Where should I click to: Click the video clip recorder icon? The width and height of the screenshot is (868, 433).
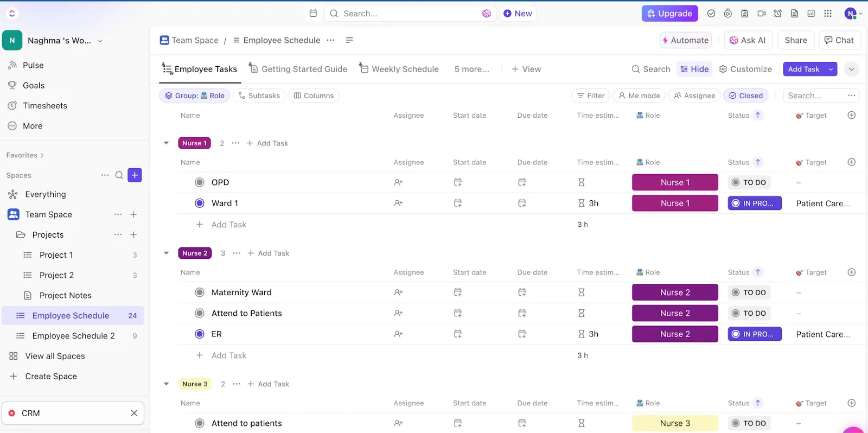click(x=762, y=14)
